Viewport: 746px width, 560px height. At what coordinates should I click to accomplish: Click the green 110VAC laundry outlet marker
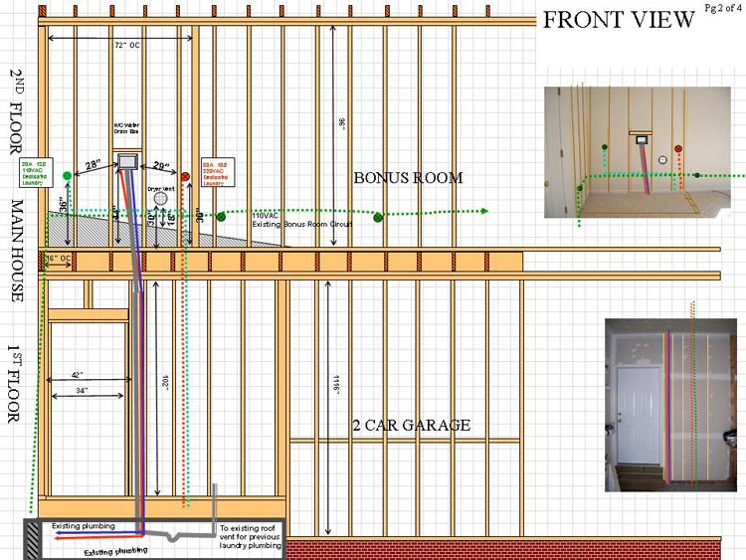(x=67, y=176)
